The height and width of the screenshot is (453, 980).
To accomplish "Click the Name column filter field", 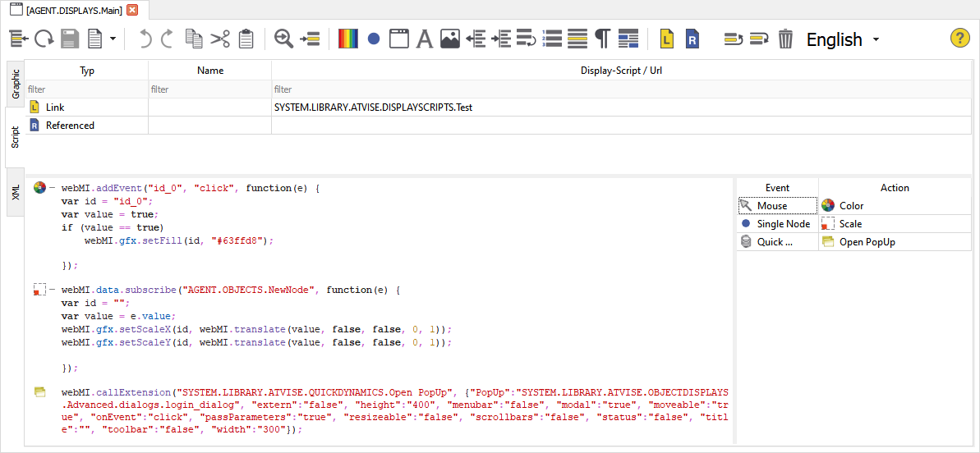I will click(209, 89).
